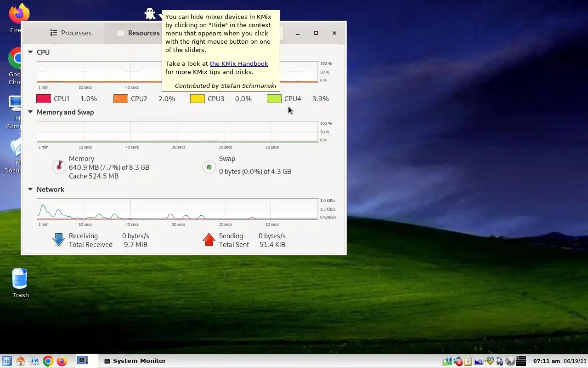Pick the red CPU1 color swatch

tap(44, 98)
